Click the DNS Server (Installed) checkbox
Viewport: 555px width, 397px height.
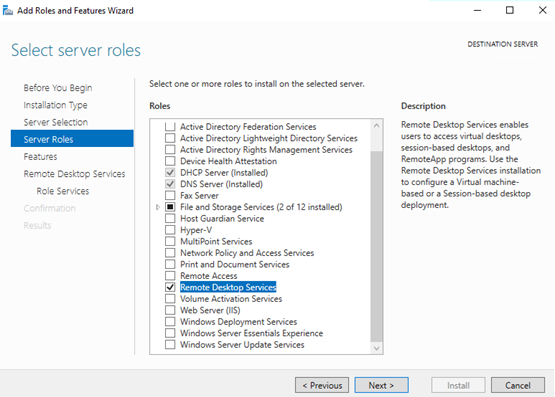click(x=170, y=184)
